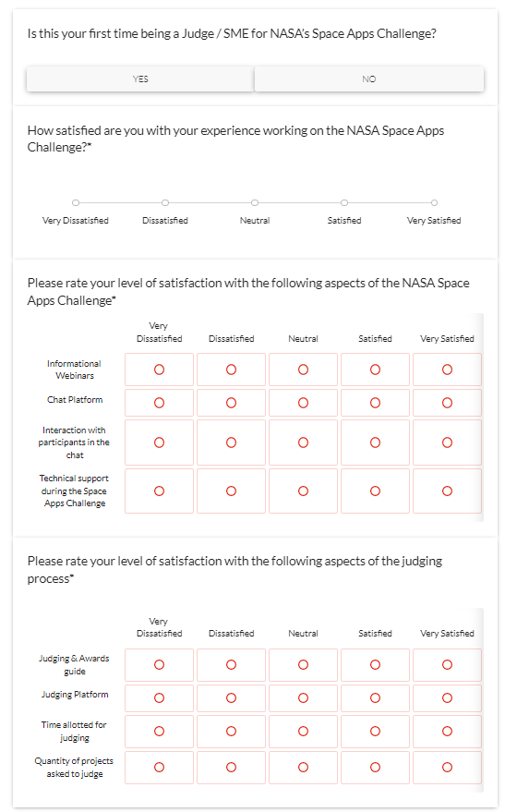The width and height of the screenshot is (517, 812).
Task: Rate Interaction with participants as Satisfied
Action: point(375,442)
